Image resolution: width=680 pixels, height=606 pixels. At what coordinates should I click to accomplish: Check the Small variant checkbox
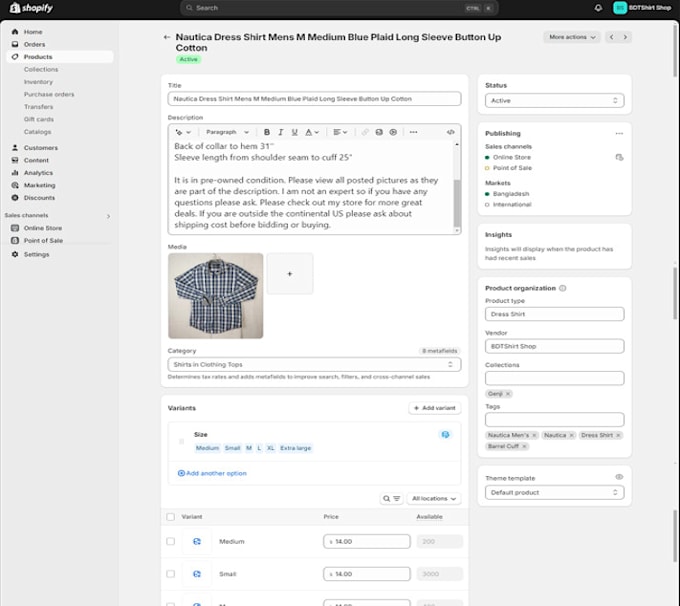(x=170, y=574)
